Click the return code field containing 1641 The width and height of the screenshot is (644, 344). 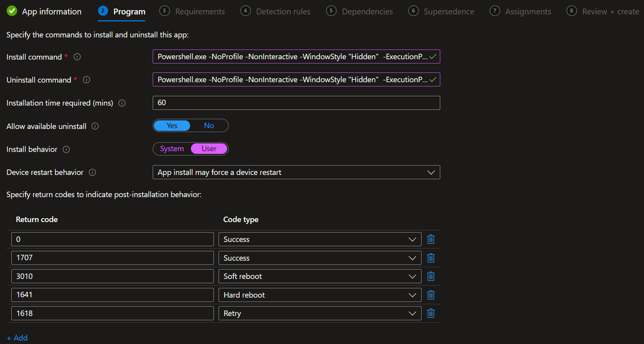coord(113,295)
